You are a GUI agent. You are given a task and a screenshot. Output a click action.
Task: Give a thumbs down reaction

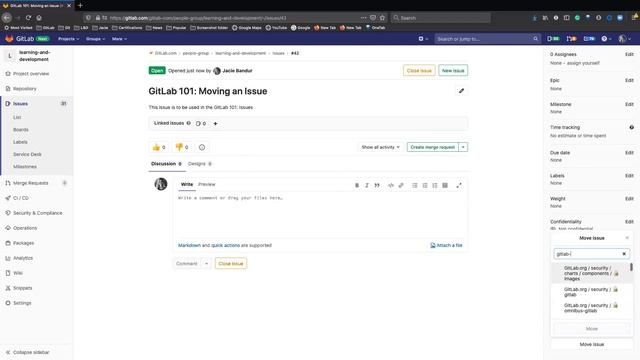182,147
